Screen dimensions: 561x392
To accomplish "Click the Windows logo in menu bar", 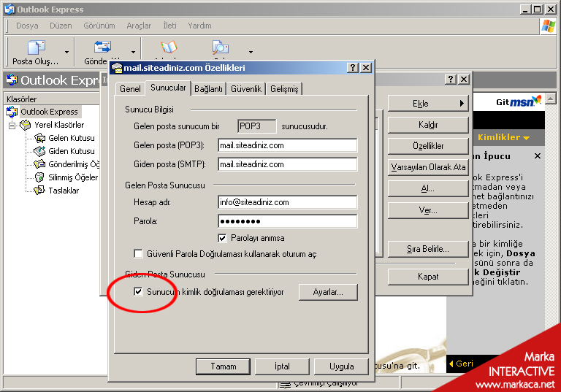I will (x=549, y=26).
